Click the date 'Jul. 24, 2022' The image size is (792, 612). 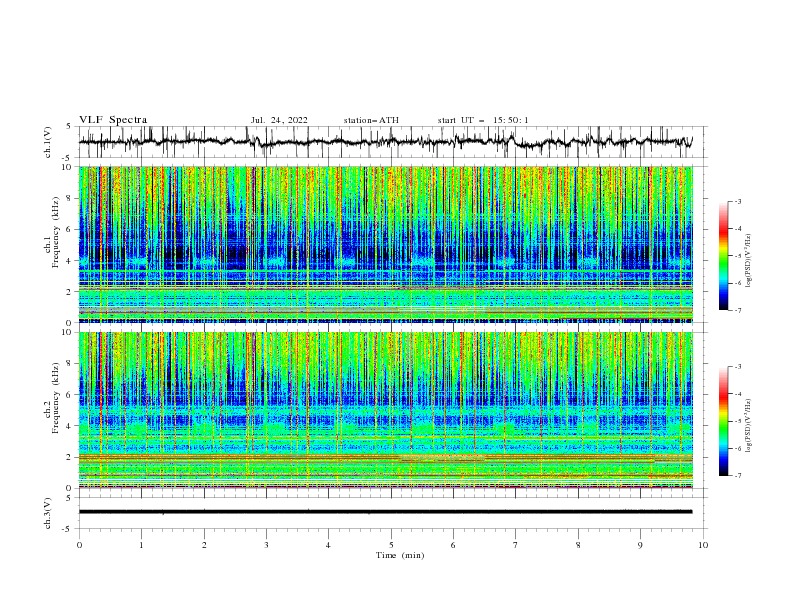(279, 120)
